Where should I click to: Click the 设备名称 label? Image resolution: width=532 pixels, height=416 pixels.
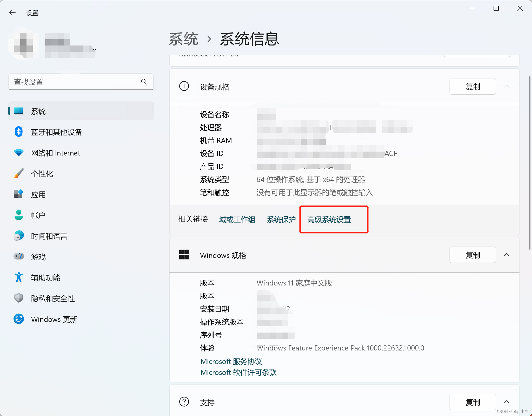[215, 114]
